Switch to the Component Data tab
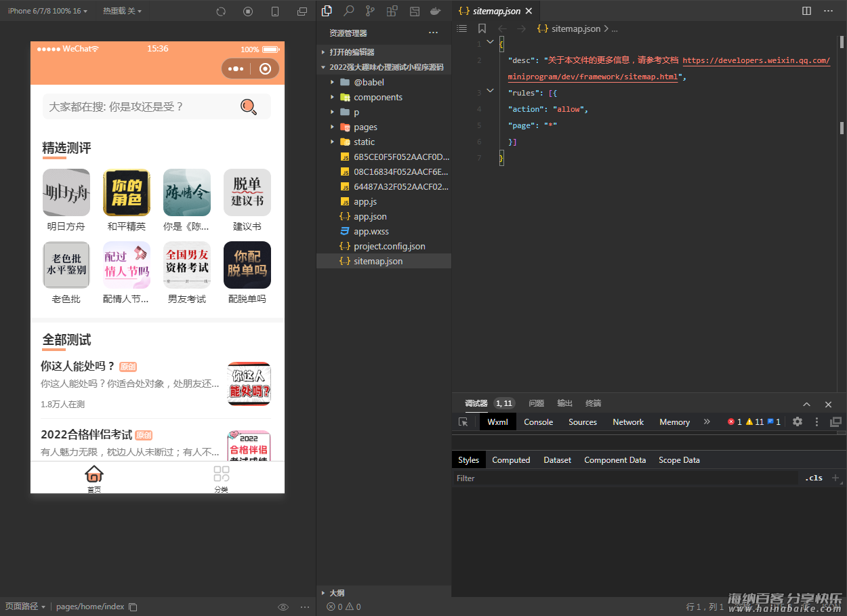This screenshot has width=847, height=616. (x=615, y=459)
